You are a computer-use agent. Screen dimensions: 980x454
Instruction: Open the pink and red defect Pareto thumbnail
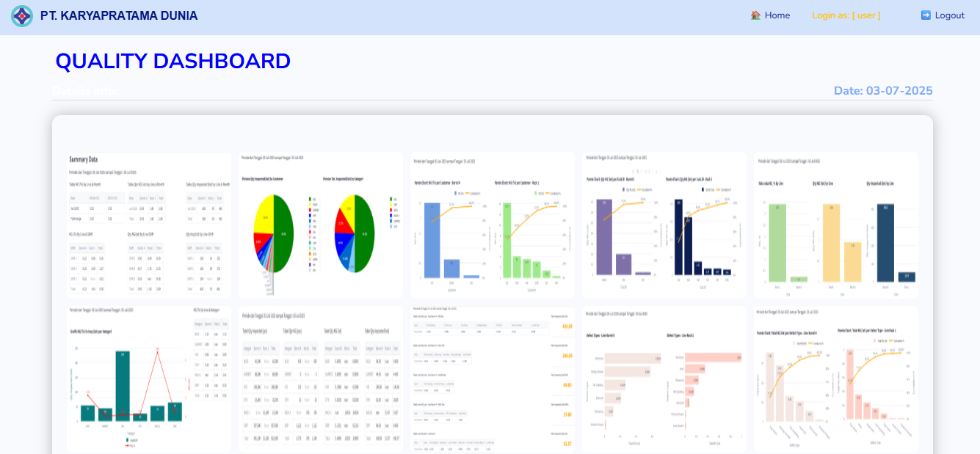(x=836, y=379)
